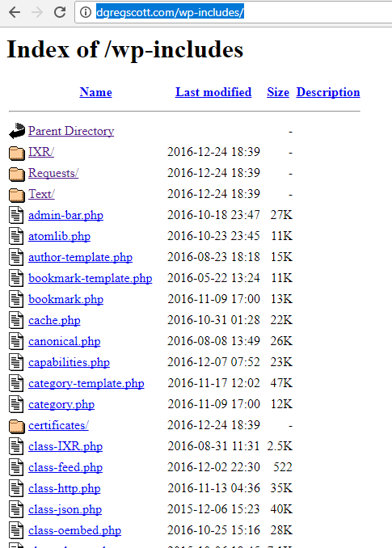Open bookmark-template.php link
Image resolution: width=392 pixels, height=548 pixels.
point(91,279)
